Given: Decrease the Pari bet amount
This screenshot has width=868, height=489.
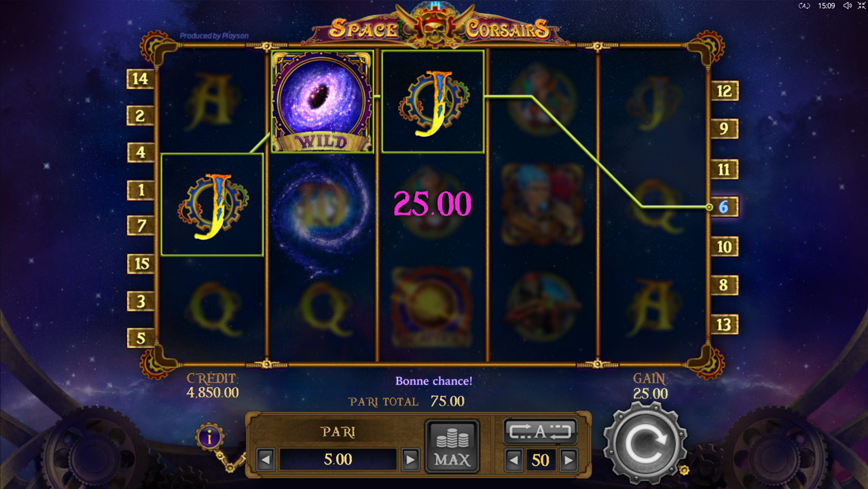Looking at the screenshot, I should 266,460.
